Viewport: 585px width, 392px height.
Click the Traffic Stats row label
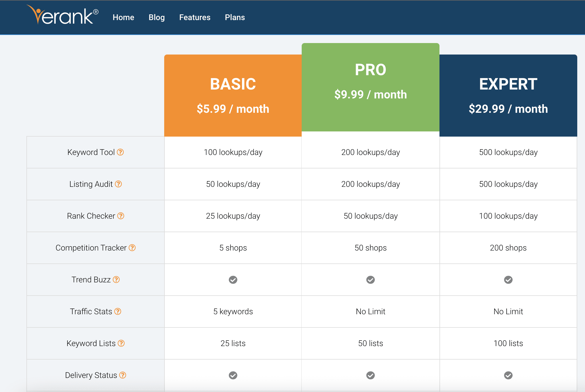click(91, 311)
